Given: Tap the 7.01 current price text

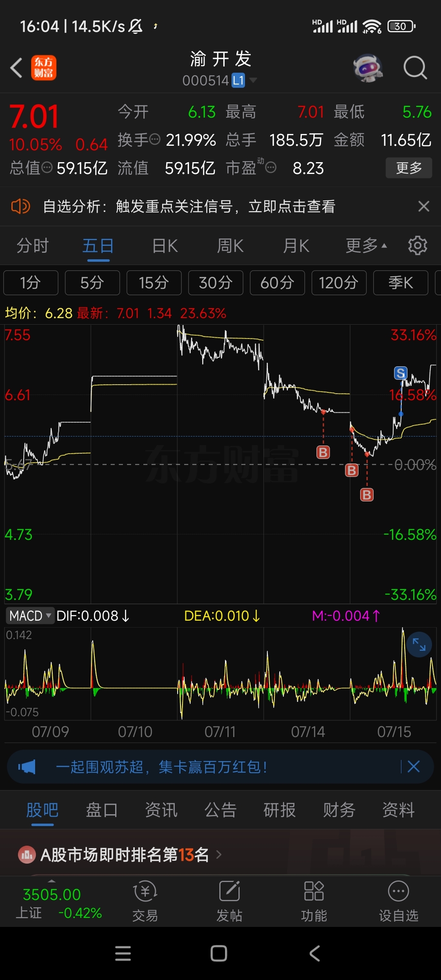Looking at the screenshot, I should point(34,117).
